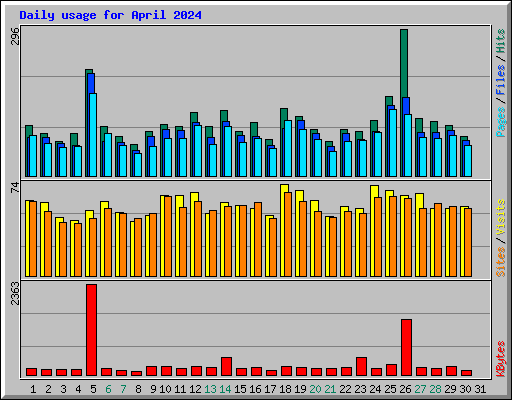Click the 2363 KBytes axis value
512x400 pixels.
click(x=15, y=293)
